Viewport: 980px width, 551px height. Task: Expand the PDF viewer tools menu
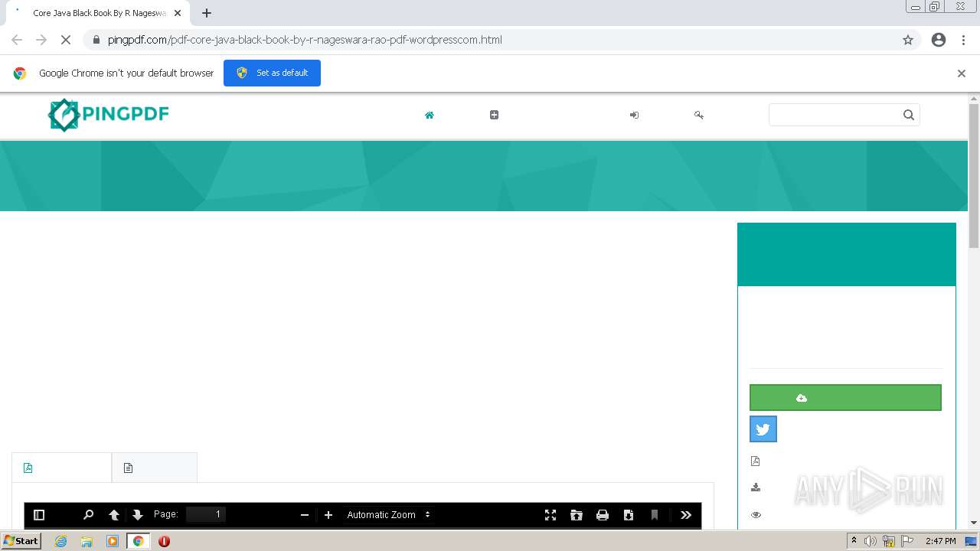tap(686, 515)
